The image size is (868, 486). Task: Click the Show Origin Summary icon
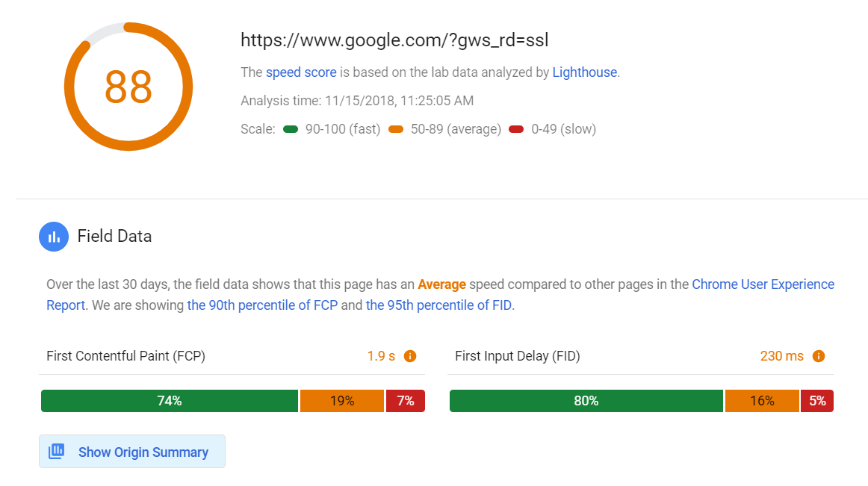pos(56,452)
